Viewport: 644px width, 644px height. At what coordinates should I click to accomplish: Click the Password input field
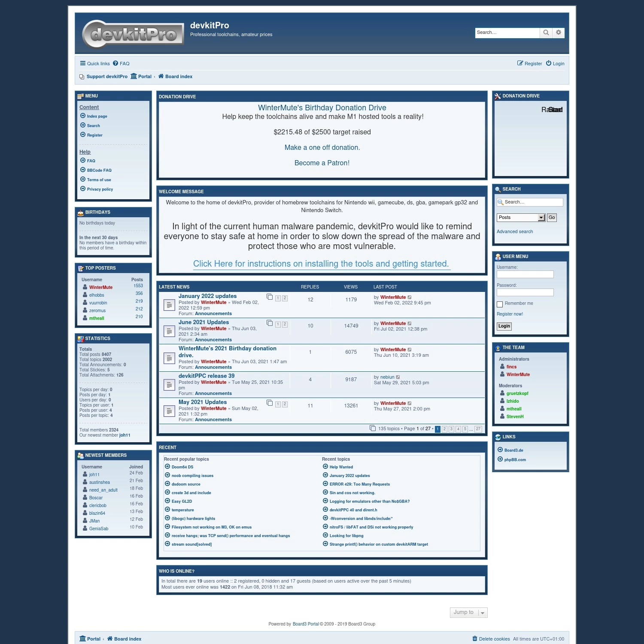[525, 292]
